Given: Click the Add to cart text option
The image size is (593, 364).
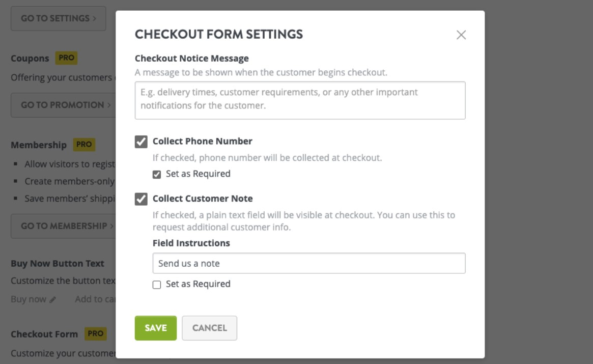Looking at the screenshot, I should pyautogui.click(x=95, y=299).
